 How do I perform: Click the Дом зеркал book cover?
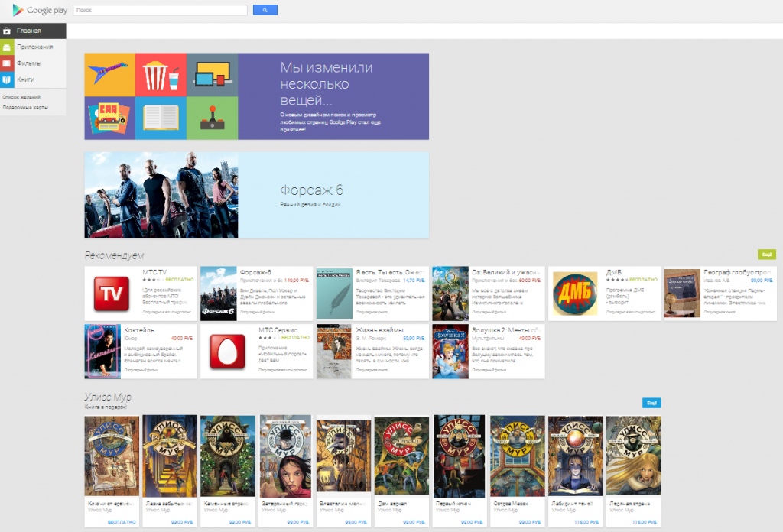(x=401, y=456)
